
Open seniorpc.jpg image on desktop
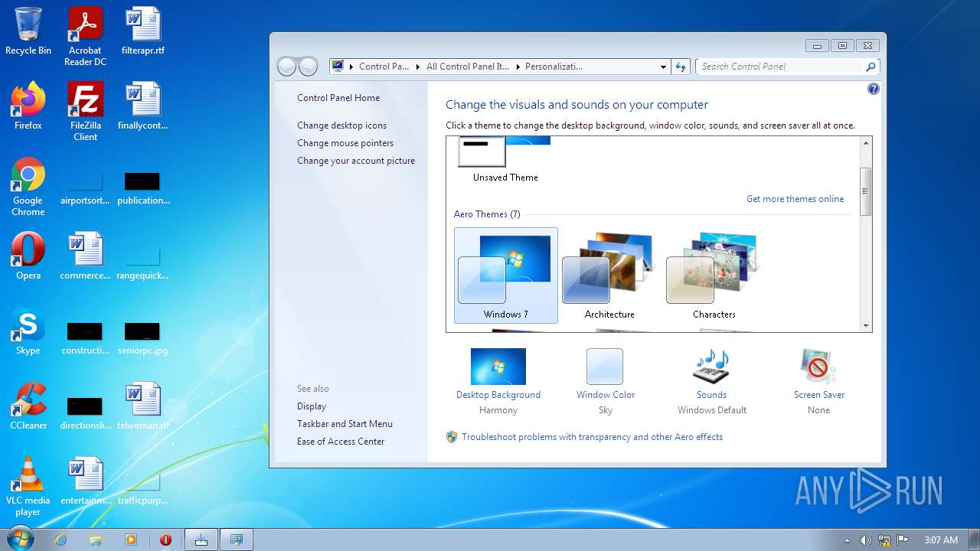143,340
